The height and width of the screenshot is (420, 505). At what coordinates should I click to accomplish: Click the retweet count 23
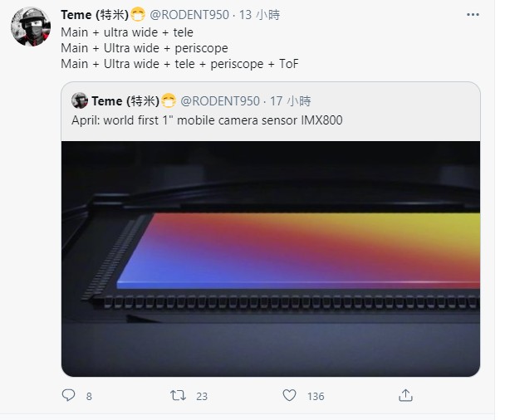202,397
